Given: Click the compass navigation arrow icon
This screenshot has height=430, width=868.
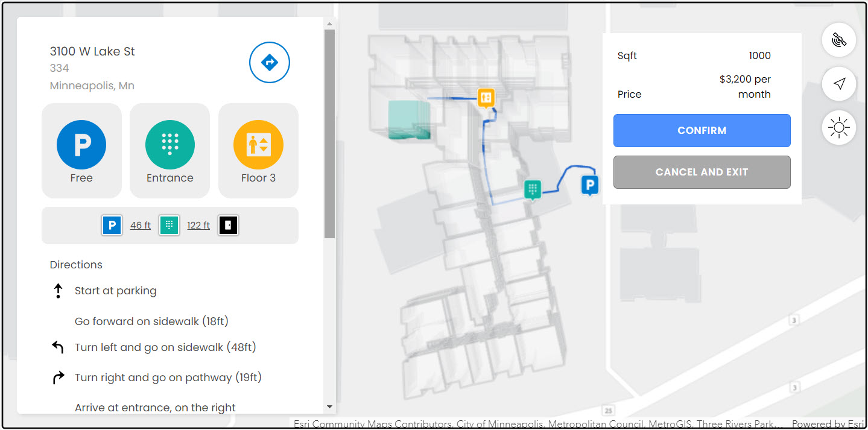Looking at the screenshot, I should pos(838,84).
